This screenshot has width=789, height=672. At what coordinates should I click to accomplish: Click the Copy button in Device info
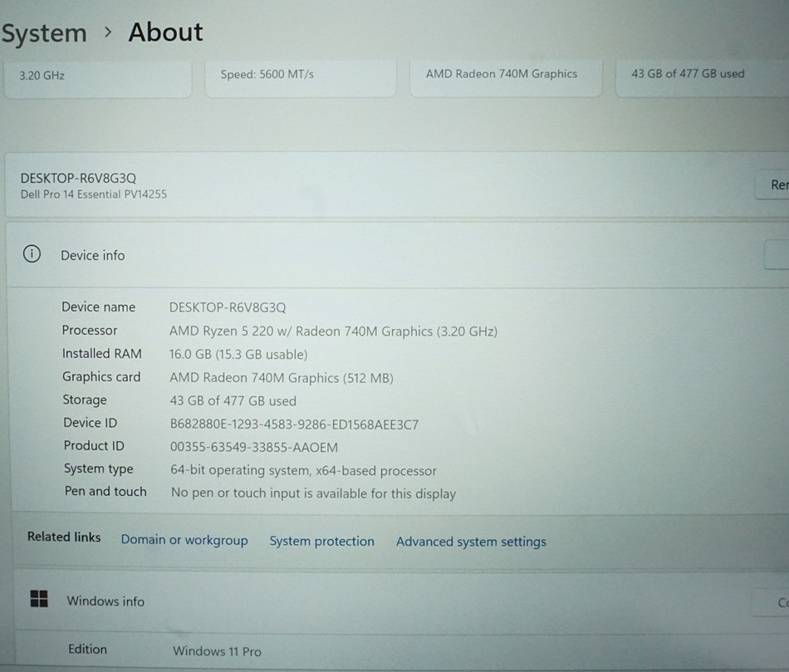pos(777,255)
